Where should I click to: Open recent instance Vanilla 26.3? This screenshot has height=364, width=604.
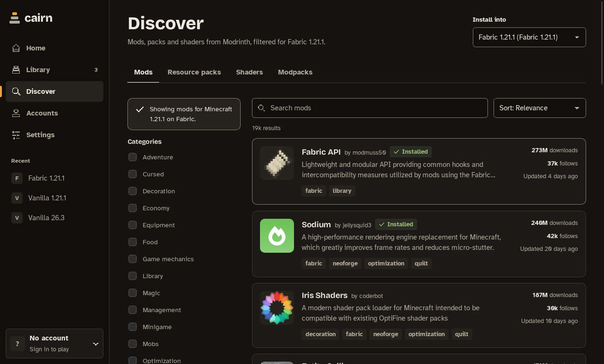54,218
